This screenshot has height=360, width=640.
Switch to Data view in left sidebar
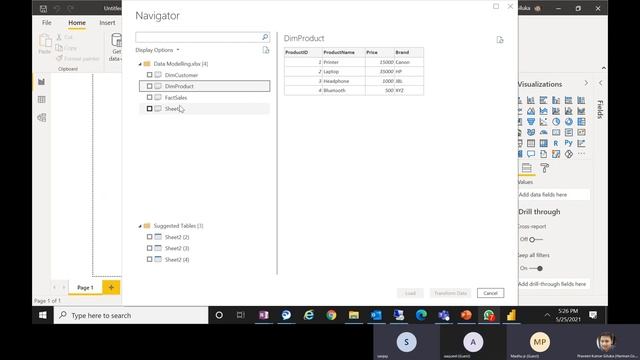[42, 100]
